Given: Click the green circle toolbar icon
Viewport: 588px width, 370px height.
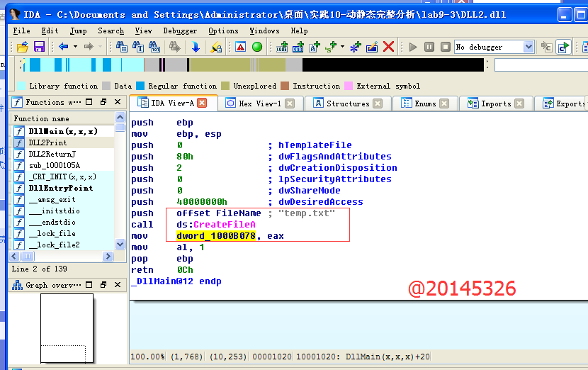Looking at the screenshot, I should click(x=257, y=47).
